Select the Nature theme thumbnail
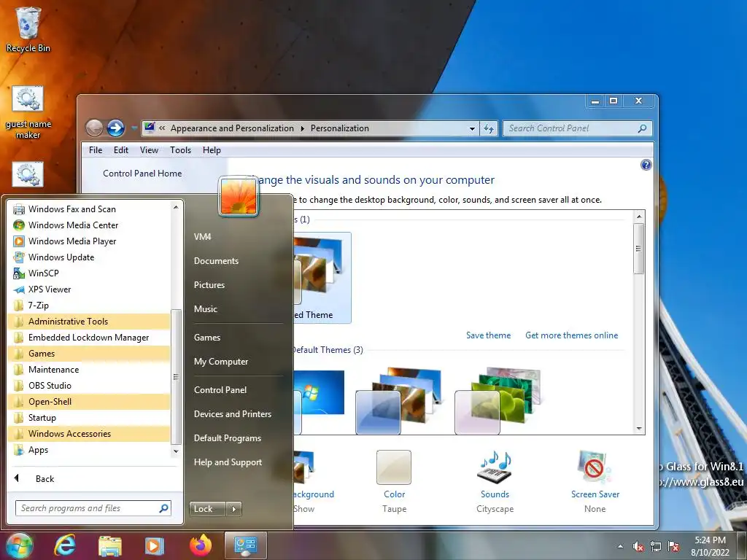The image size is (747, 560). coord(498,401)
